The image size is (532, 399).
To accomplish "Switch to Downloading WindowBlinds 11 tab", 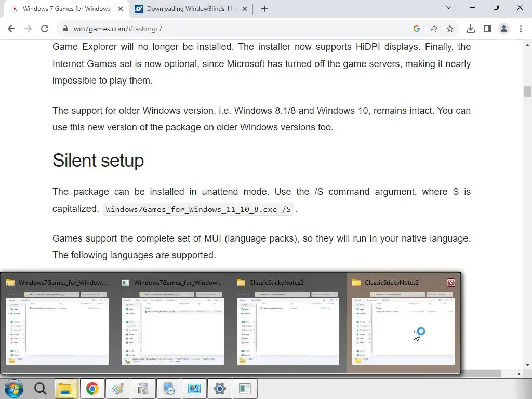I will (x=191, y=9).
